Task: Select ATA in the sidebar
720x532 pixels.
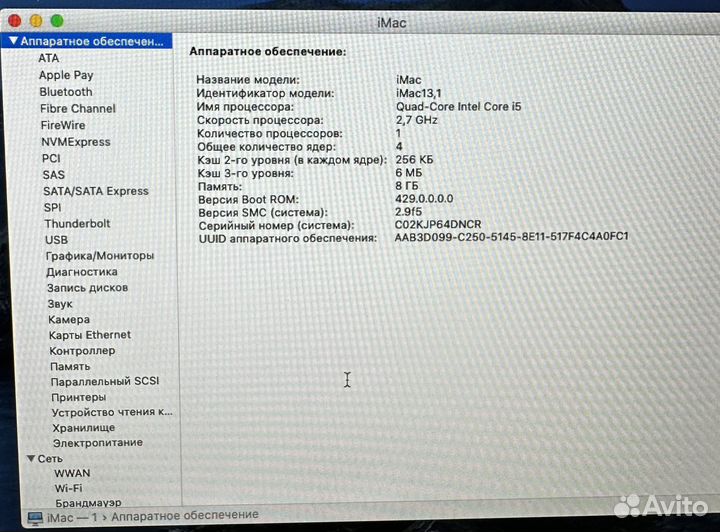Action: [49, 58]
